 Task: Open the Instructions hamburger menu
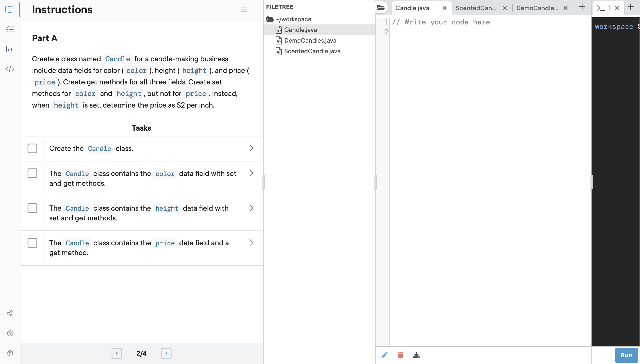(244, 10)
